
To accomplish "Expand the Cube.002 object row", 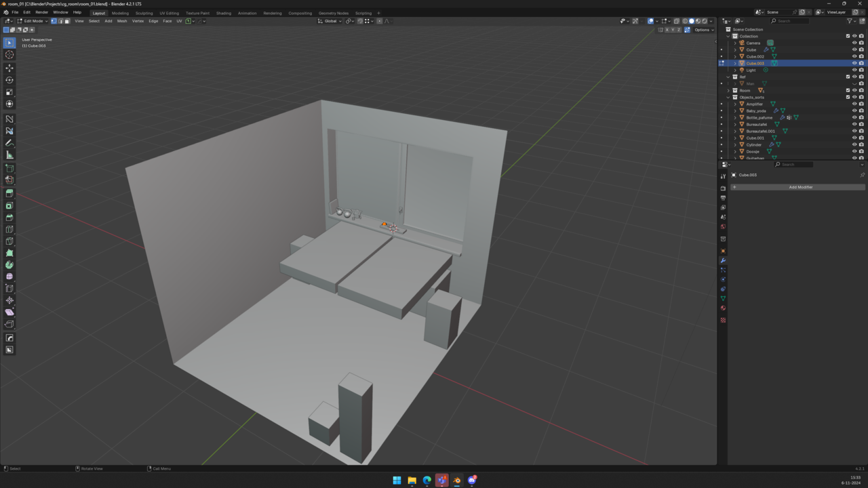I will click(735, 56).
